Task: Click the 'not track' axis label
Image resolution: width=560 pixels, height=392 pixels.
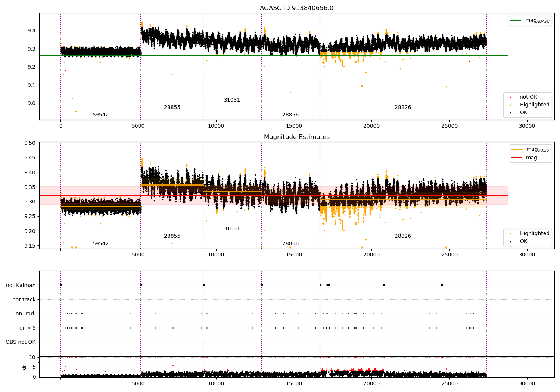Action: coord(24,300)
